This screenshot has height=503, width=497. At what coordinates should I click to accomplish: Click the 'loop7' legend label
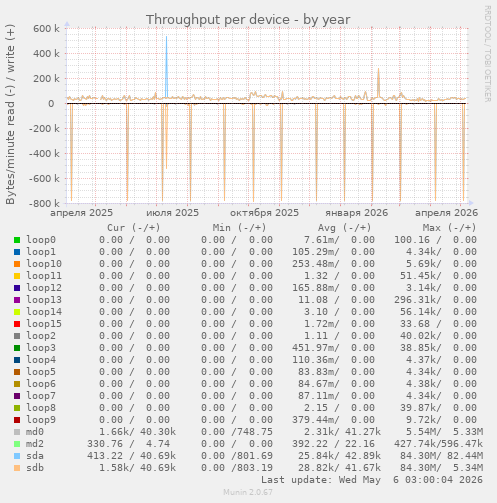41,396
